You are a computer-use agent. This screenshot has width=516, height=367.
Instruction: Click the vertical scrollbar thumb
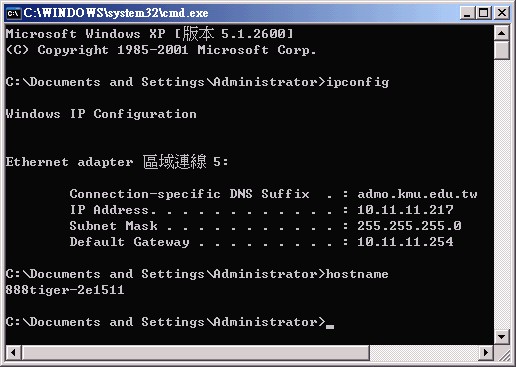click(x=502, y=50)
